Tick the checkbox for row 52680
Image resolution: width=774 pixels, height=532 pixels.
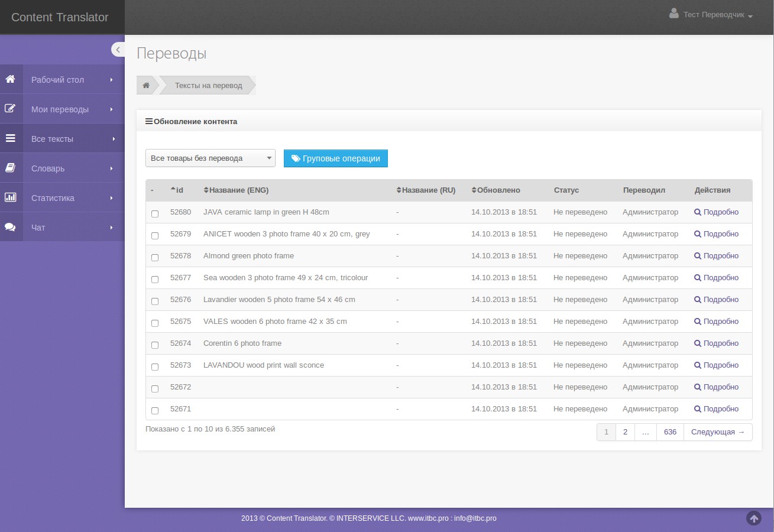point(155,213)
